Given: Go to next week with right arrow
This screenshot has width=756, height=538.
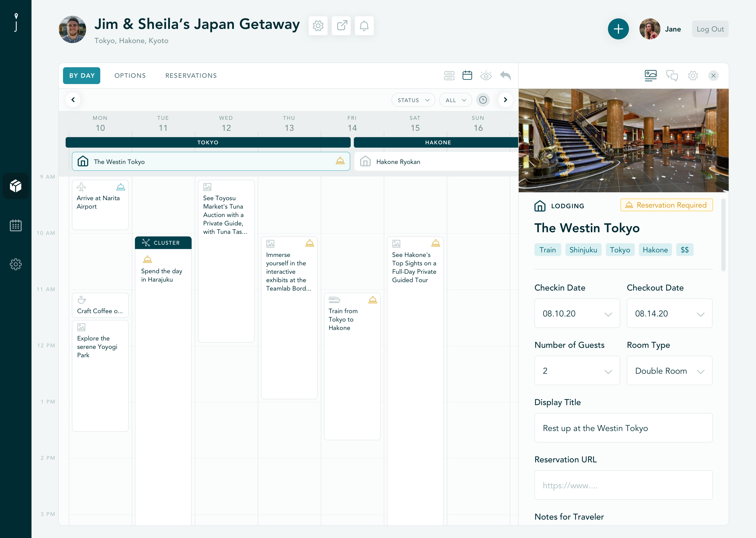Looking at the screenshot, I should point(505,100).
